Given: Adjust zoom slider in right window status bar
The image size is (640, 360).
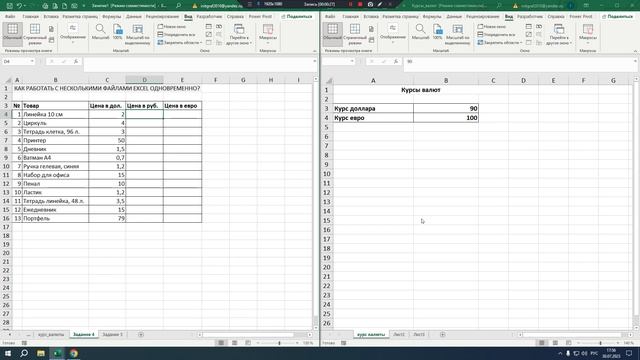Looking at the screenshot, I should [600, 343].
